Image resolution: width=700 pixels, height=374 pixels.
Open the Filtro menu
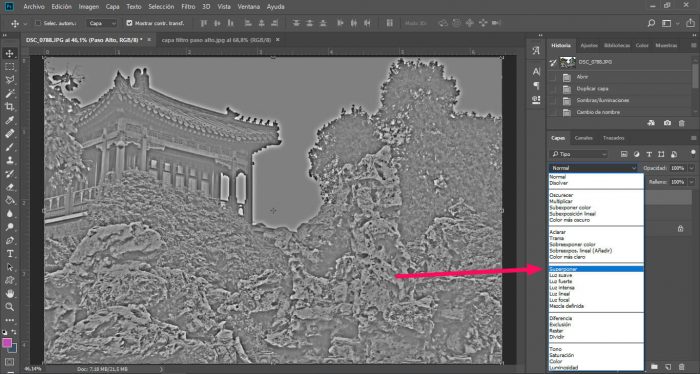[188, 7]
